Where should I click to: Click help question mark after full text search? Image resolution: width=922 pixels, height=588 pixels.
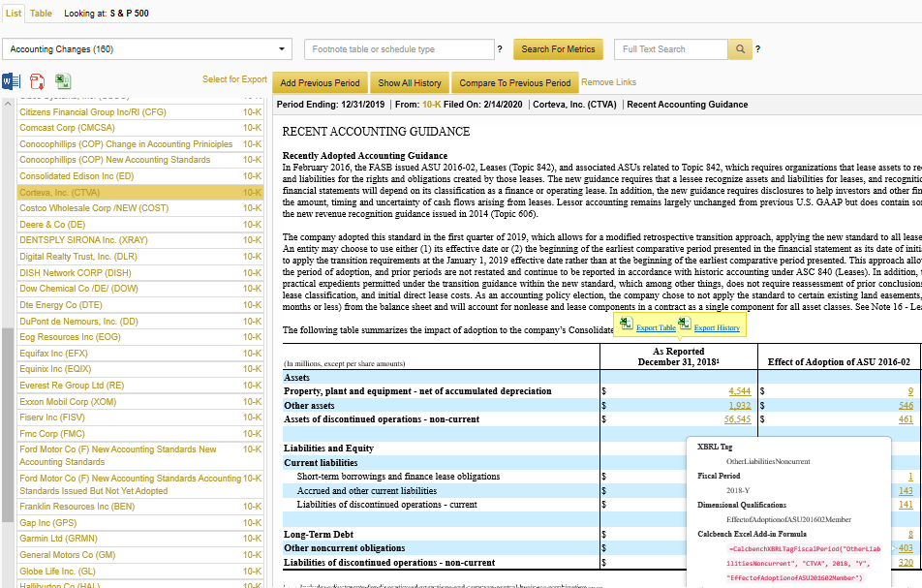tap(757, 49)
